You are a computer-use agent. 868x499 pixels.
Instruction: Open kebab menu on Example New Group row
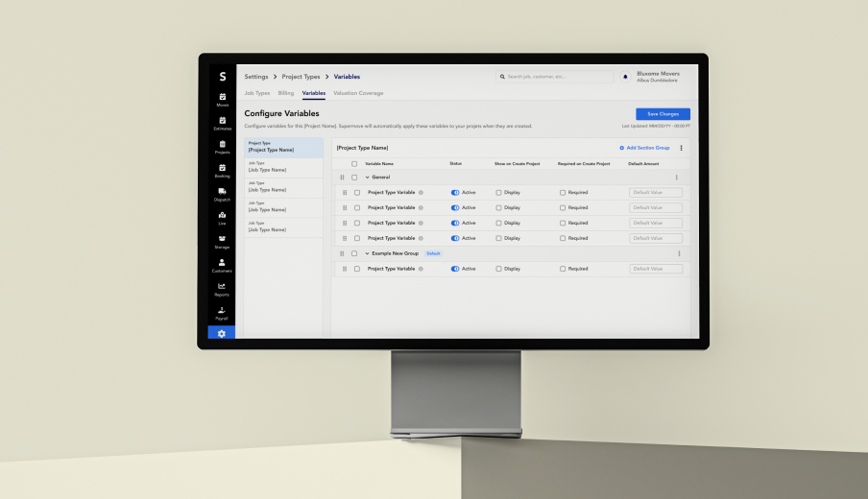coord(679,254)
